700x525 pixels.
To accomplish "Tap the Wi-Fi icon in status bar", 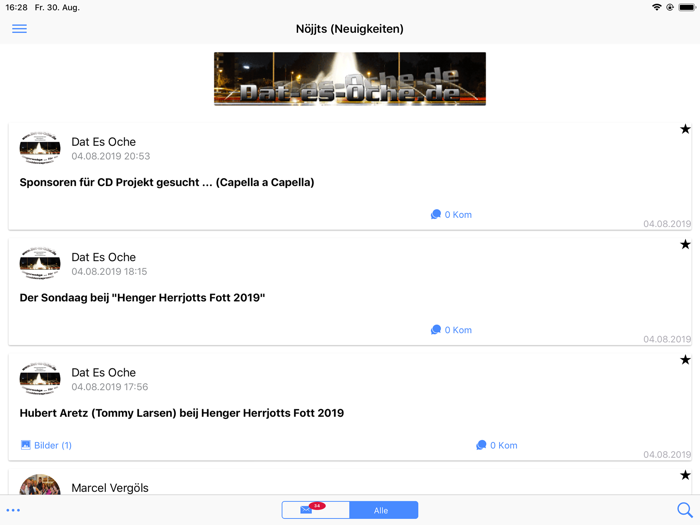I will [656, 7].
